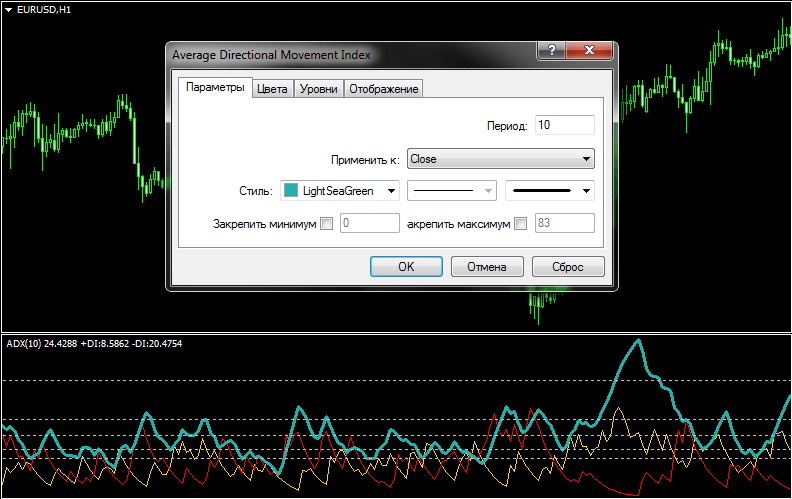This screenshot has height=499, width=792.
Task: Select the Отображение tab
Action: 383,89
